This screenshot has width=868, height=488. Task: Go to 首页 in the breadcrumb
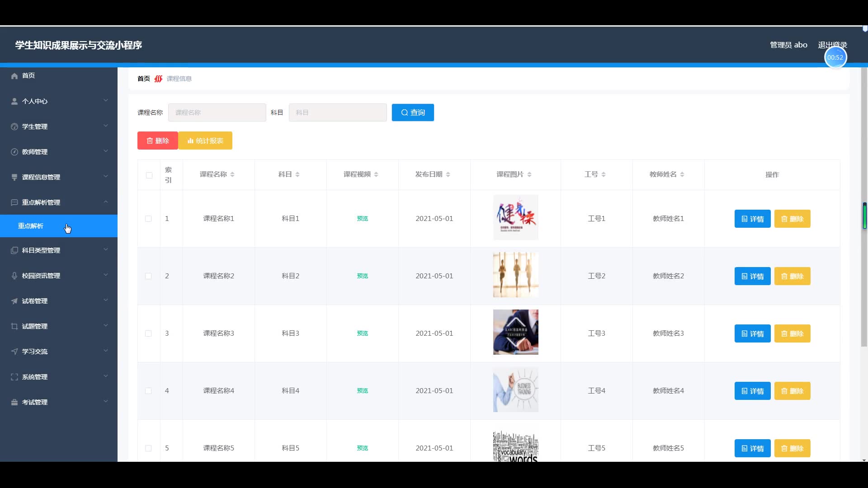tap(144, 79)
